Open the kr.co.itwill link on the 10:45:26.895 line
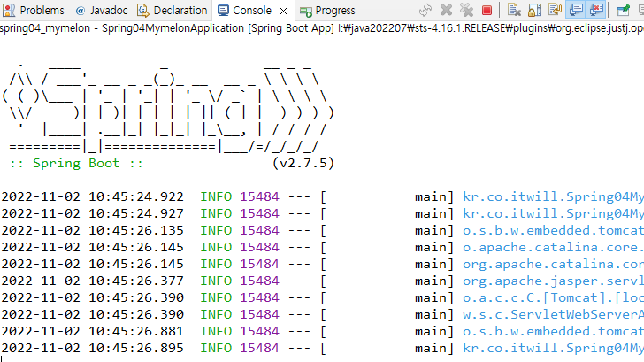This screenshot has width=644, height=362. coord(553,349)
